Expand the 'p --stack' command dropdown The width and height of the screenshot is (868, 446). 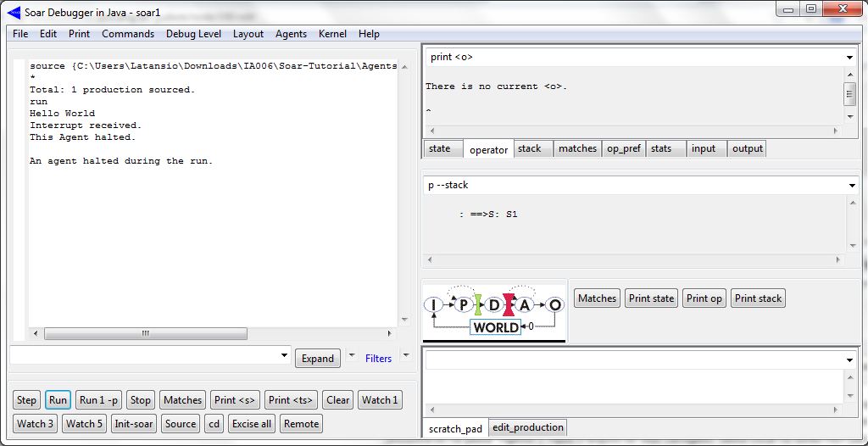[x=850, y=186]
